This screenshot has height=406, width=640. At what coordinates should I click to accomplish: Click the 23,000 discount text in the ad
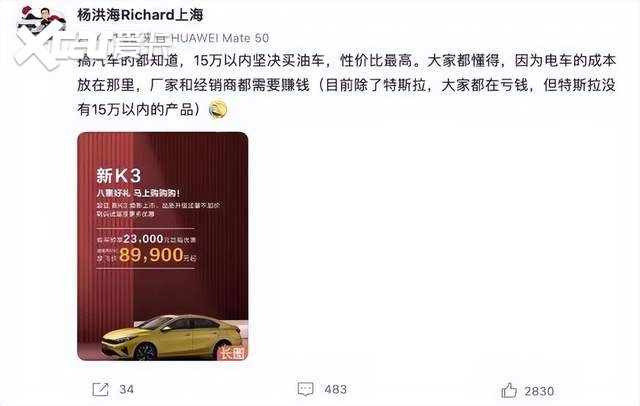[143, 239]
